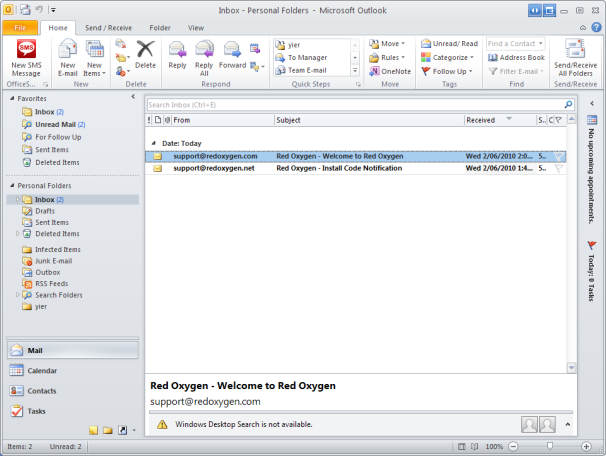Image resolution: width=606 pixels, height=456 pixels.
Task: Open Follow Up dropdown
Action: (x=447, y=71)
